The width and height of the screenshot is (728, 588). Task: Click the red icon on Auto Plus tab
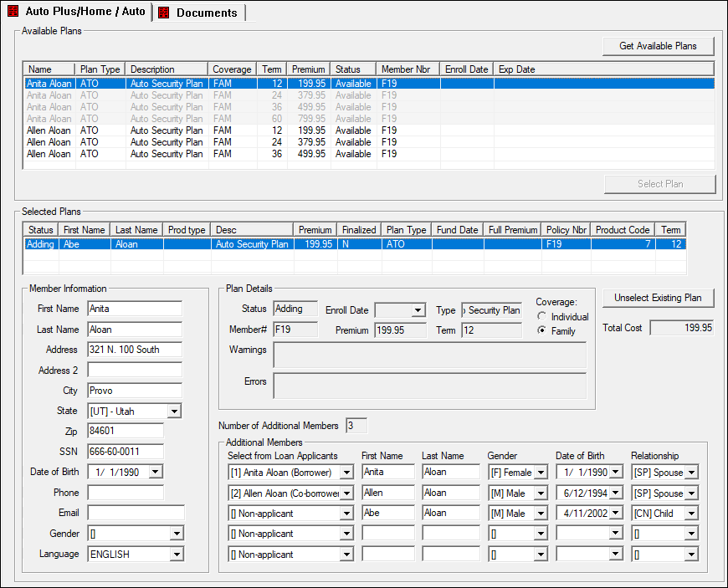pyautogui.click(x=13, y=12)
